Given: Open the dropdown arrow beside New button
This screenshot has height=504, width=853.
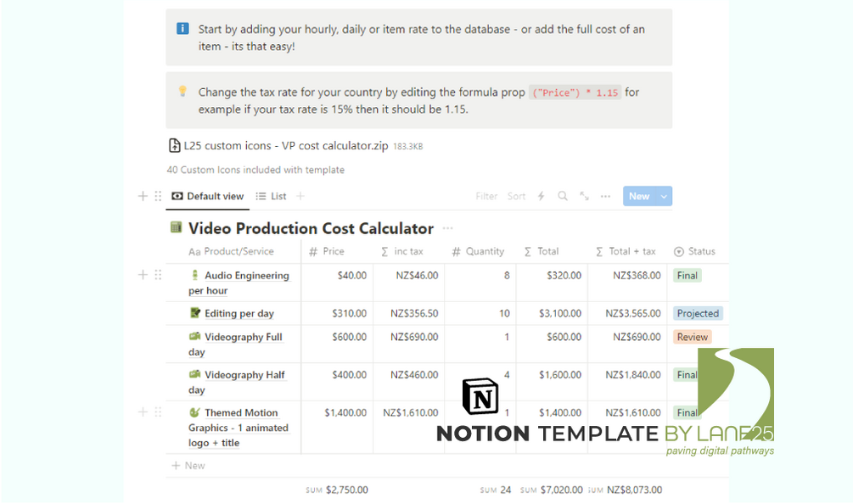Looking at the screenshot, I should coord(665,196).
